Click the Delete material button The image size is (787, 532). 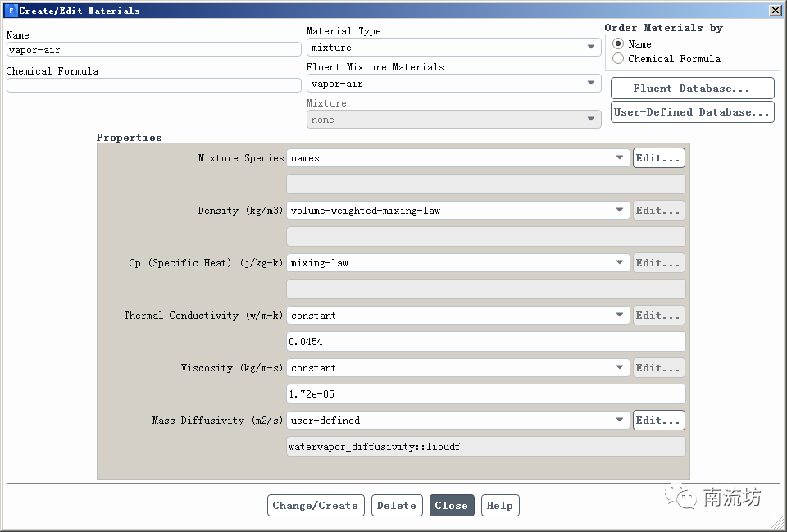(397, 506)
